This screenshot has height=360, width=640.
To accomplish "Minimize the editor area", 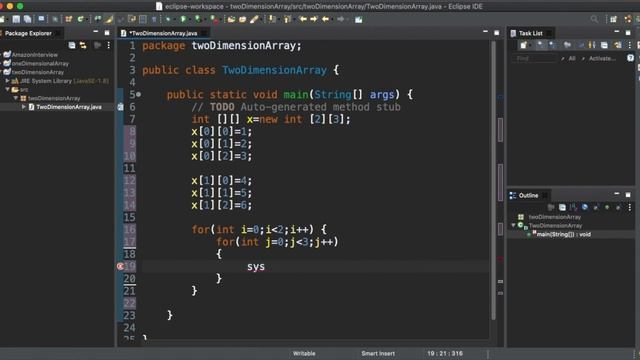I will pos(485,32).
